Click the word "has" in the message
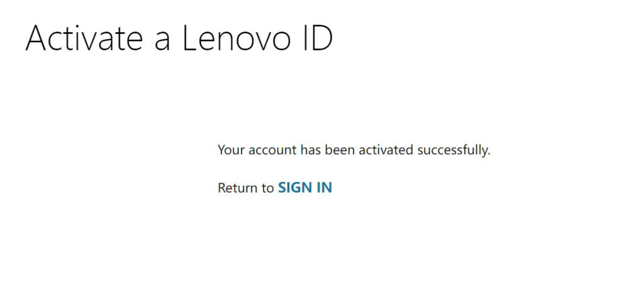The width and height of the screenshot is (644, 304). pyautogui.click(x=309, y=150)
